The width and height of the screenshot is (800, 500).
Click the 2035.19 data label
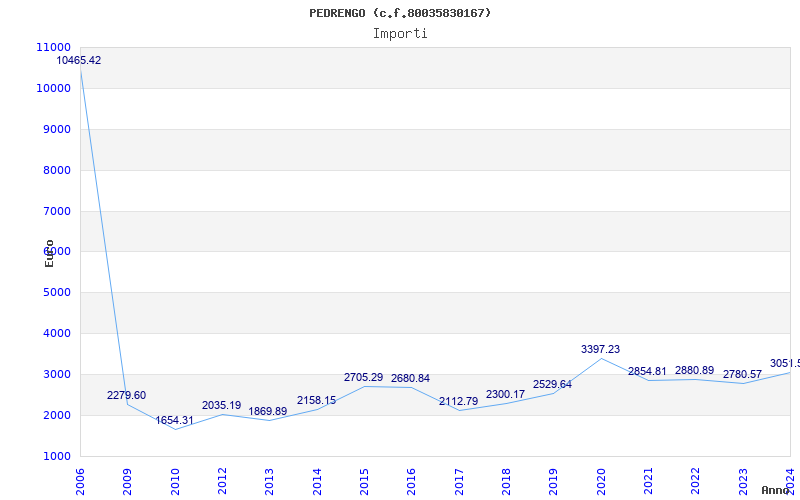point(221,406)
